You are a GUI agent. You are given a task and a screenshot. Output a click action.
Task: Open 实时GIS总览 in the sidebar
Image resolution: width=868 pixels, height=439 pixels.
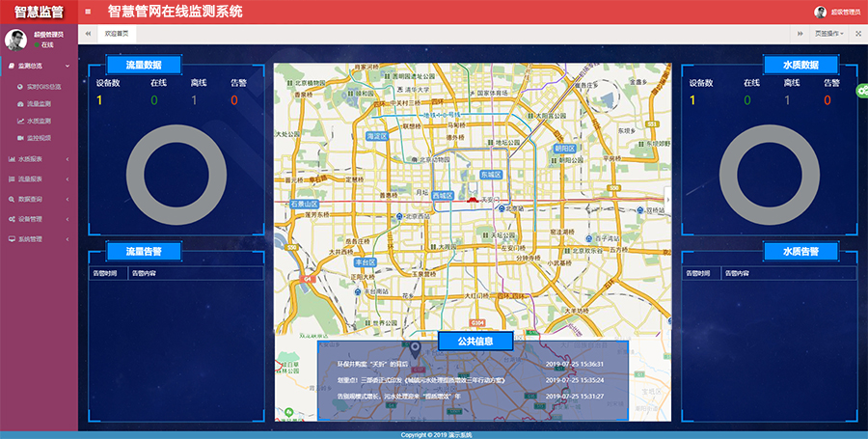tap(42, 87)
